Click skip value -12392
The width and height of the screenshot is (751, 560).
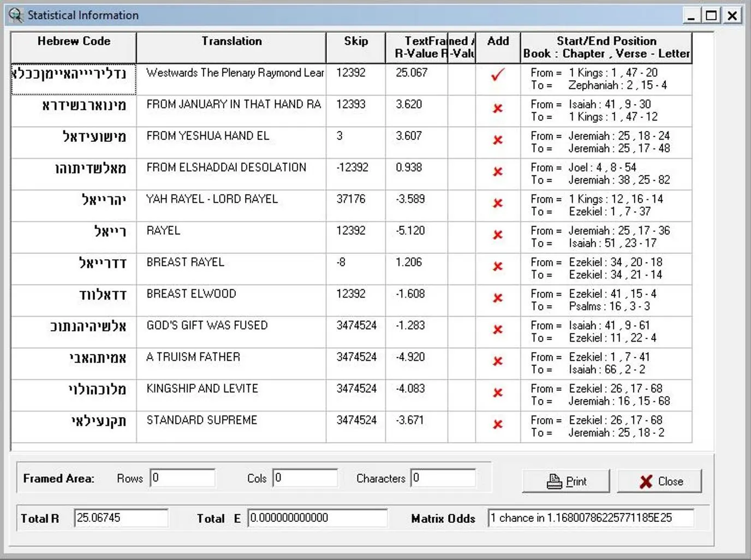click(x=353, y=168)
